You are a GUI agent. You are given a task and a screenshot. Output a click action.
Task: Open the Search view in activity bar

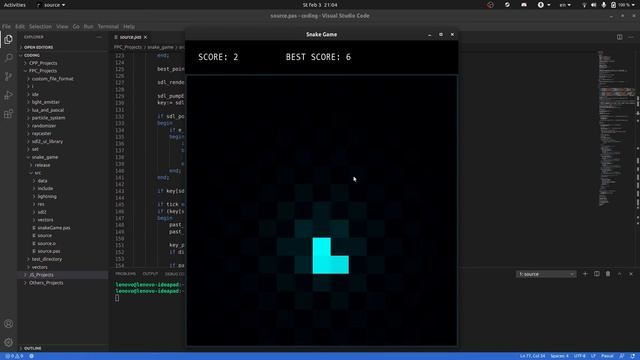pos(8,58)
